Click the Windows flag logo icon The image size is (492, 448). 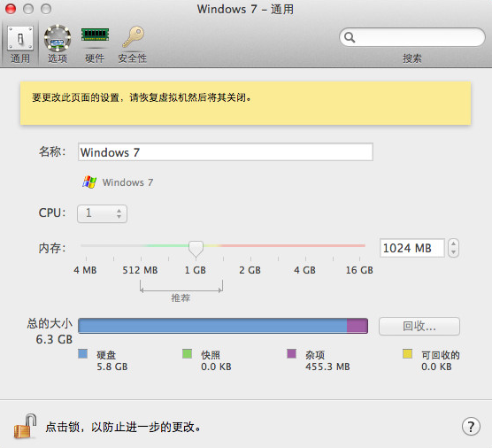pos(89,182)
